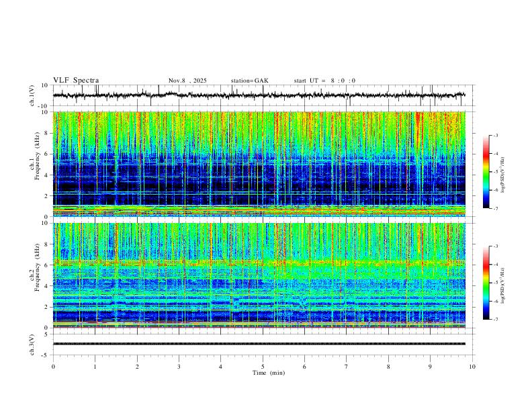The width and height of the screenshot is (532, 411).
Task: Click the "4" kHz tick on ch.1 spectrogram
Action: [x=47, y=175]
